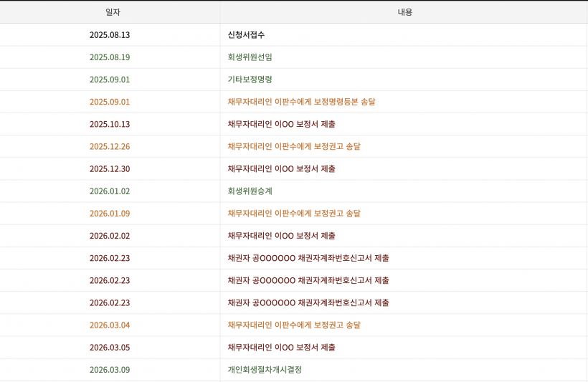The height and width of the screenshot is (382, 588).
Task: Open the 회생위원선임 entry
Action: (x=250, y=57)
